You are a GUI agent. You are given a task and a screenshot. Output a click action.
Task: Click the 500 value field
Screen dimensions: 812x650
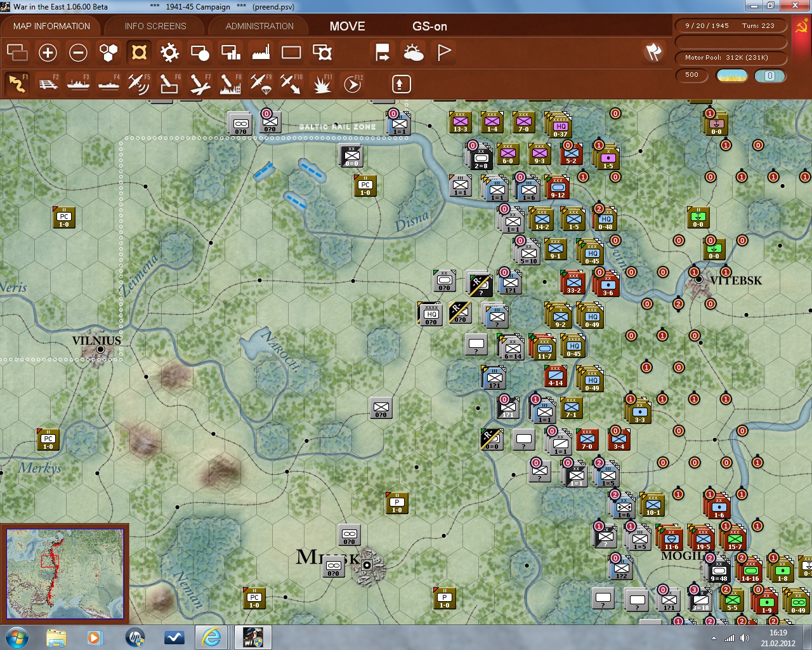click(x=692, y=75)
